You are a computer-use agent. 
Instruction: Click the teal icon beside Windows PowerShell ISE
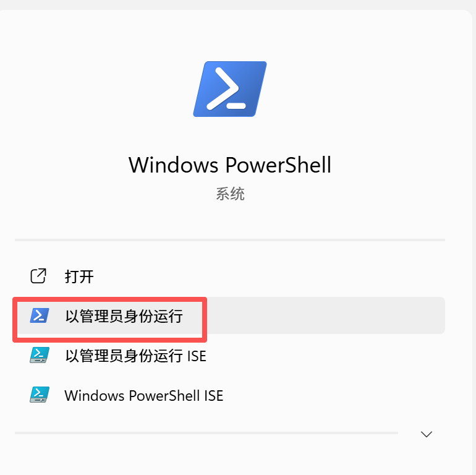click(x=40, y=395)
